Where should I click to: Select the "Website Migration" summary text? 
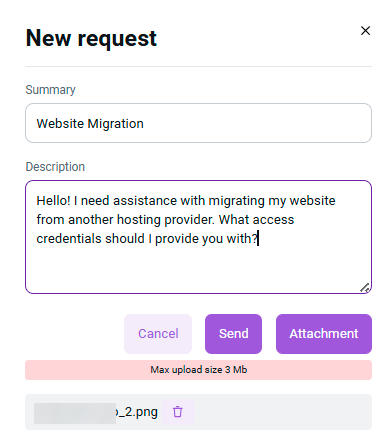pos(90,124)
